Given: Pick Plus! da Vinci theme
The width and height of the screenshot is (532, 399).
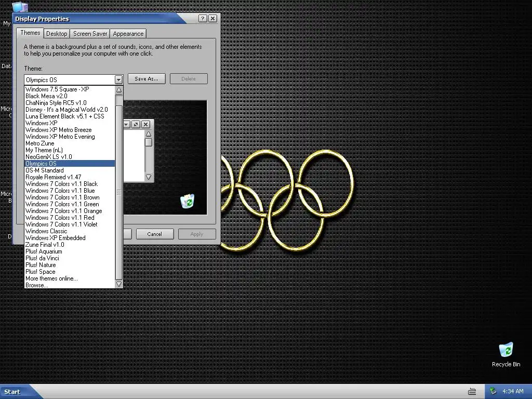Looking at the screenshot, I should [70, 258].
